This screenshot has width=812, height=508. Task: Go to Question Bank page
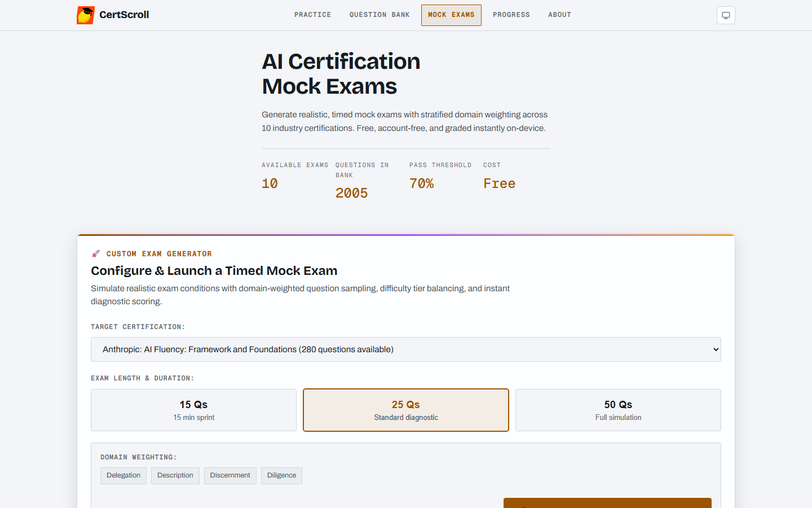click(379, 15)
